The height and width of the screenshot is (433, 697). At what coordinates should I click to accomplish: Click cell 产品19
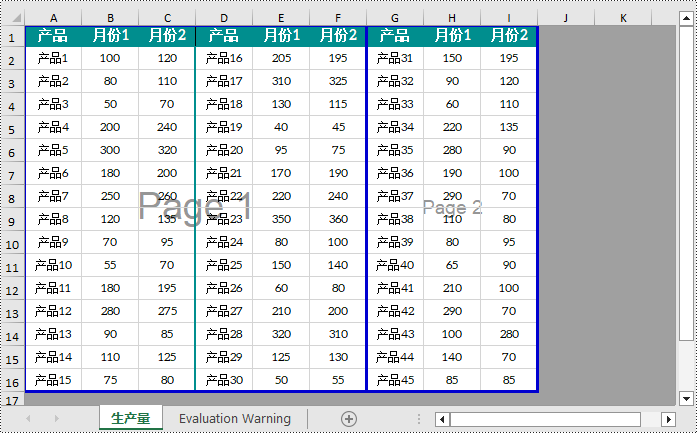224,127
